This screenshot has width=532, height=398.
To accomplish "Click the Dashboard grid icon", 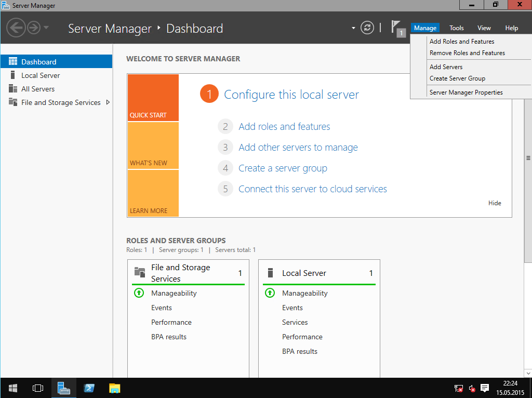I will 13,61.
